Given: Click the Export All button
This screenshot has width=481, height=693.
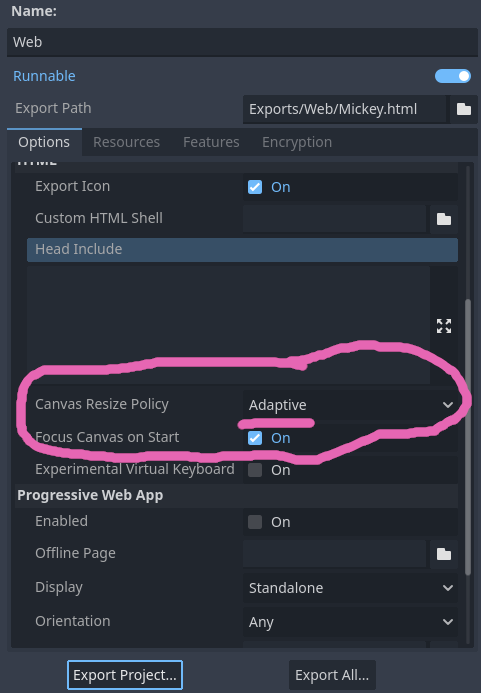Looking at the screenshot, I should (x=332, y=675).
